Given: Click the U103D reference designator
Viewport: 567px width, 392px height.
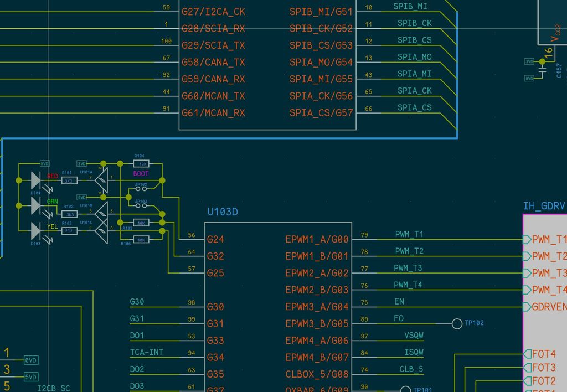Looking at the screenshot, I should point(223,212).
